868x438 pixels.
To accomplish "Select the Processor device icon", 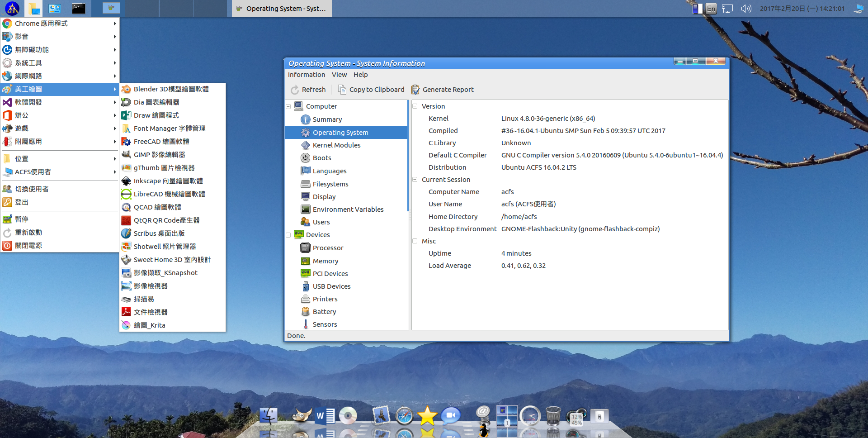I will 306,248.
